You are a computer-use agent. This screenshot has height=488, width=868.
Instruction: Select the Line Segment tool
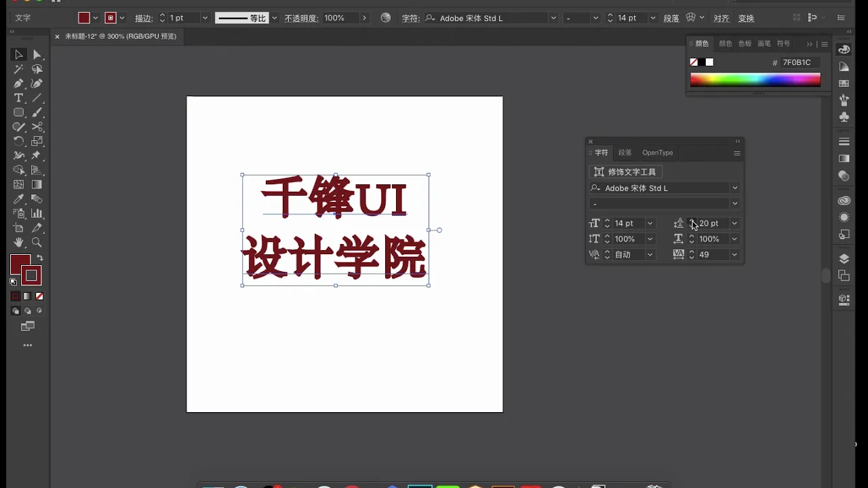point(37,98)
